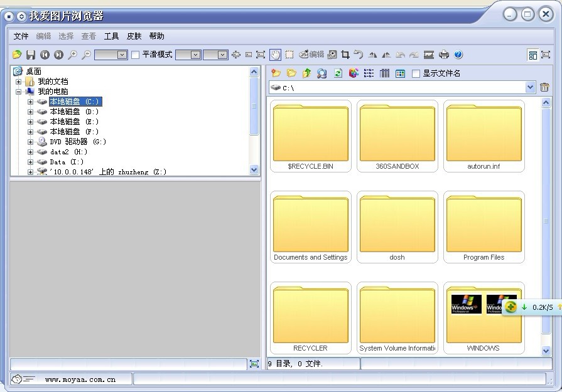The width and height of the screenshot is (562, 392).
Task: Go up one folder level
Action: pos(307,73)
